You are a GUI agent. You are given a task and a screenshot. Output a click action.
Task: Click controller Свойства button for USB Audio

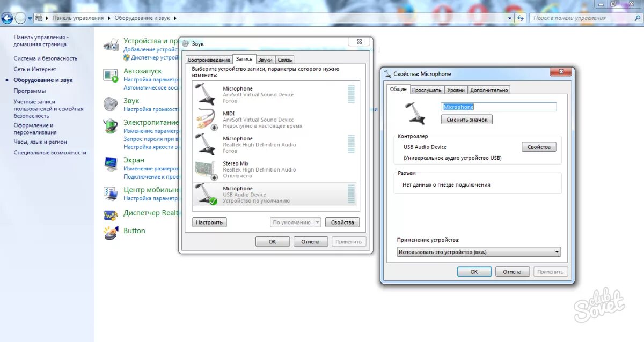point(539,147)
